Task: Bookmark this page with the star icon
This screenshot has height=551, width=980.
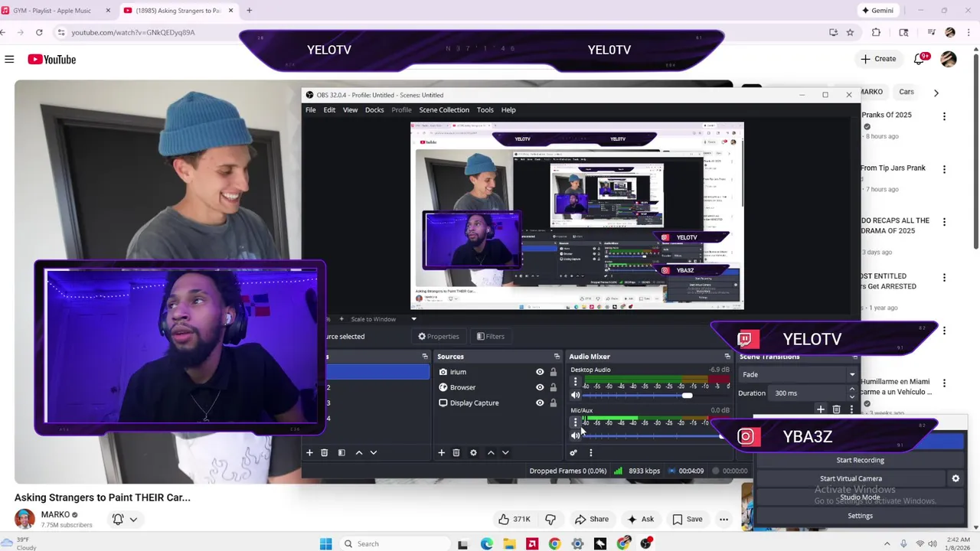Action: 850,32
